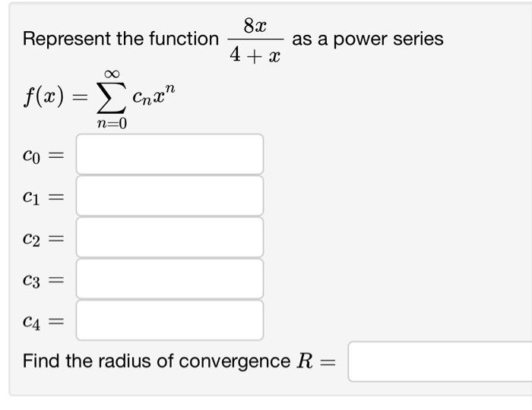This screenshot has width=532, height=410.
Task: Activate the c3 coefficient answer field
Action: point(169,279)
